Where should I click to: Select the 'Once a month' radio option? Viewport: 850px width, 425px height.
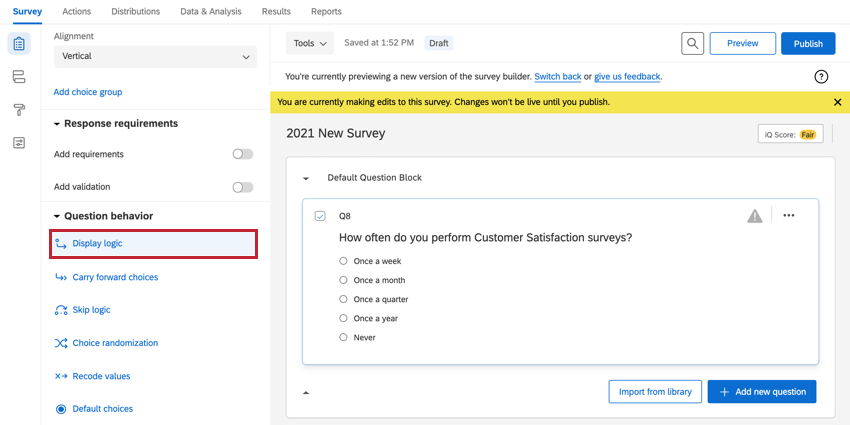point(343,280)
